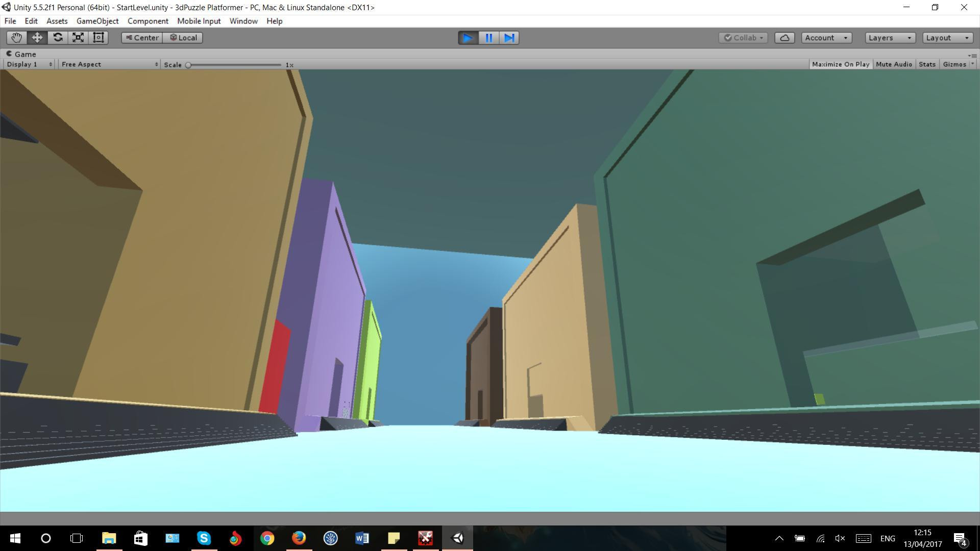The image size is (980, 551).
Task: Toggle pivot mode with the Center button
Action: click(142, 38)
